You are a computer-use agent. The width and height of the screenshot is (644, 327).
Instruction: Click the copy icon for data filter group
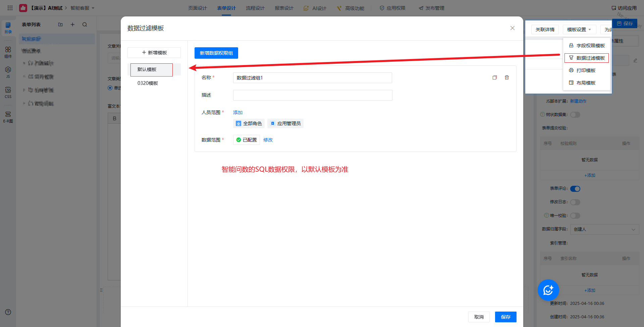tap(494, 77)
